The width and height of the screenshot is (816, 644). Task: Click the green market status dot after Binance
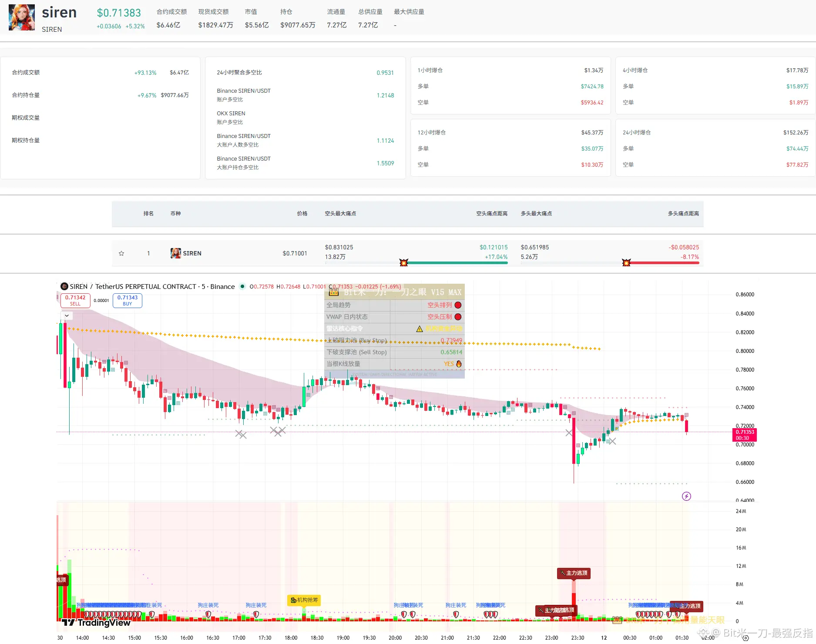coord(242,286)
